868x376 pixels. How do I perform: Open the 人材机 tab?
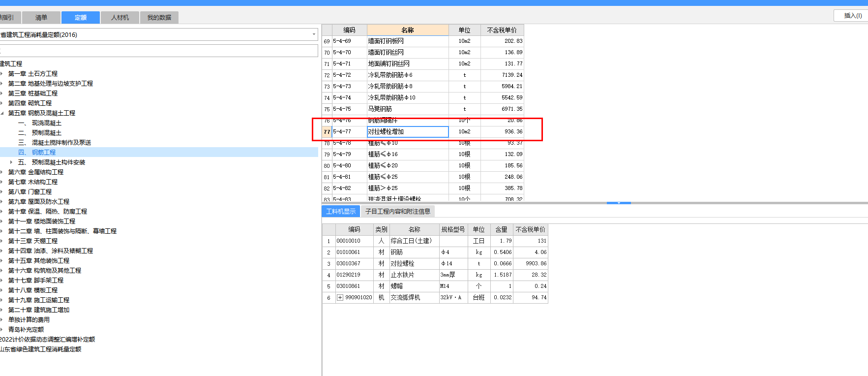pos(120,18)
